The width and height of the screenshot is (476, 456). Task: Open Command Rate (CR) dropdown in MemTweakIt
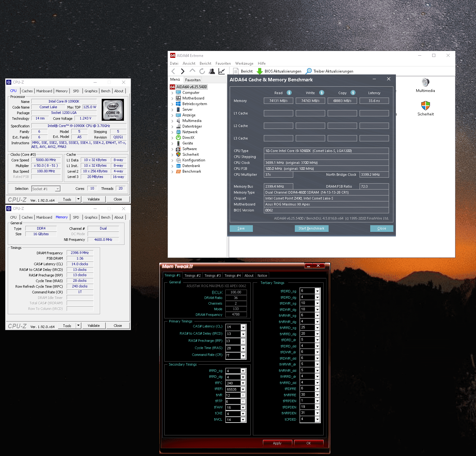click(x=243, y=356)
